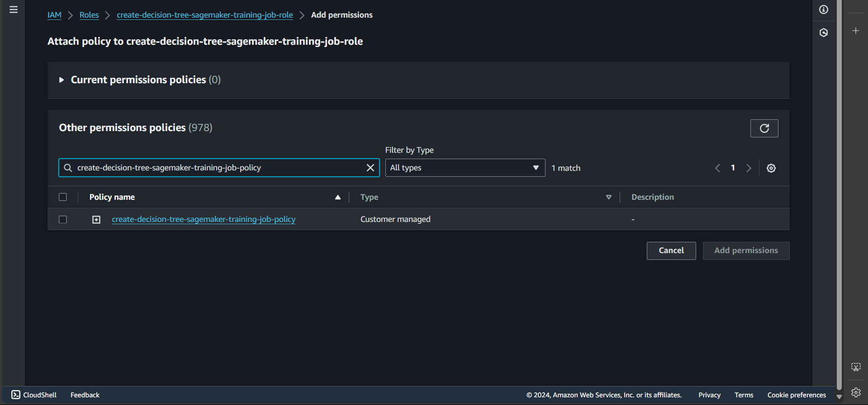Click the Cancel button
The height and width of the screenshot is (405, 868).
671,251
